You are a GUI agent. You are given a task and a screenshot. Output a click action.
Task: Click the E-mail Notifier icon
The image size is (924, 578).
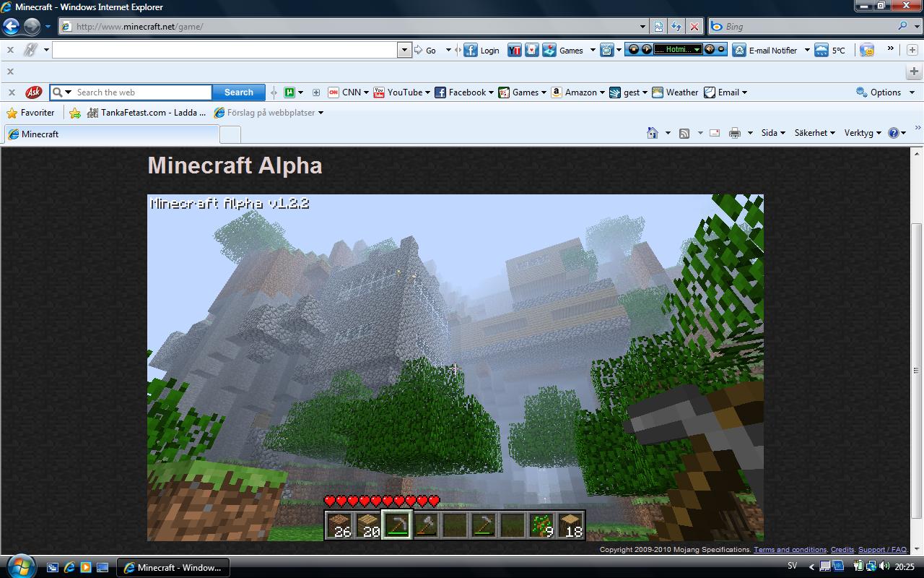pyautogui.click(x=739, y=50)
